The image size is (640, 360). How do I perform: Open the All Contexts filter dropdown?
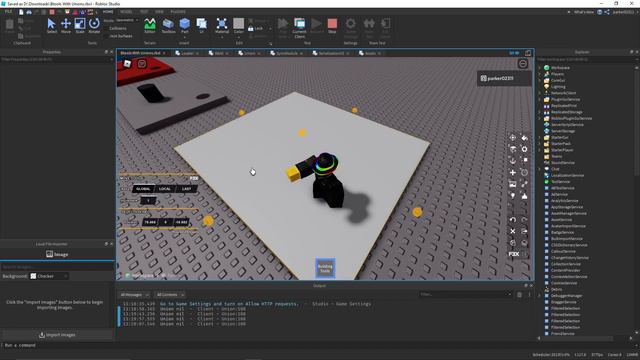tap(171, 295)
